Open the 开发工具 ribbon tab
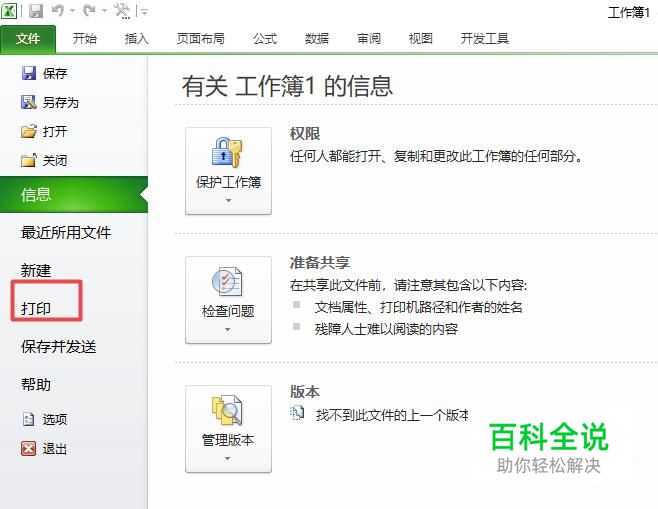This screenshot has height=509, width=658. [485, 39]
